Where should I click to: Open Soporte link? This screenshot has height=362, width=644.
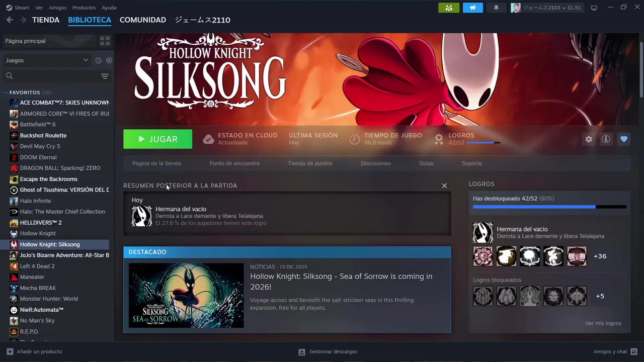point(472,163)
